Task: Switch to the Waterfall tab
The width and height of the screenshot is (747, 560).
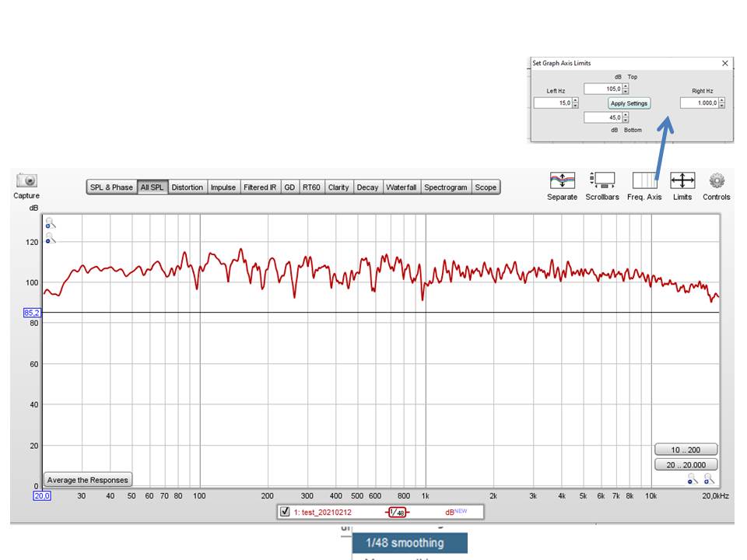Action: [x=401, y=187]
